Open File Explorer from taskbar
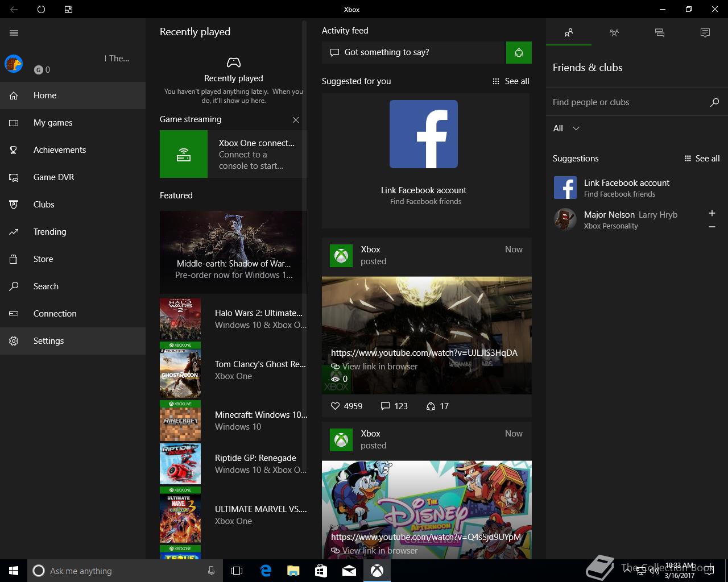Screen dimensions: 728x582 (293, 571)
